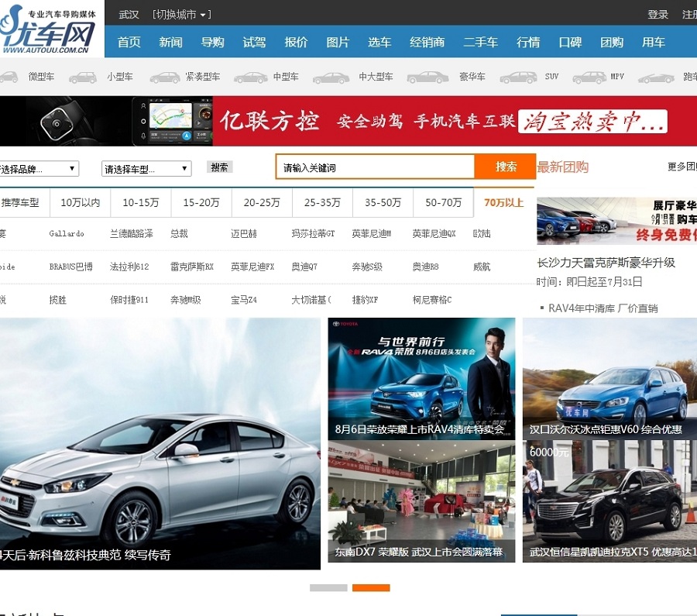Open the 迈巴赫 model link
697x616 pixels.
point(244,233)
